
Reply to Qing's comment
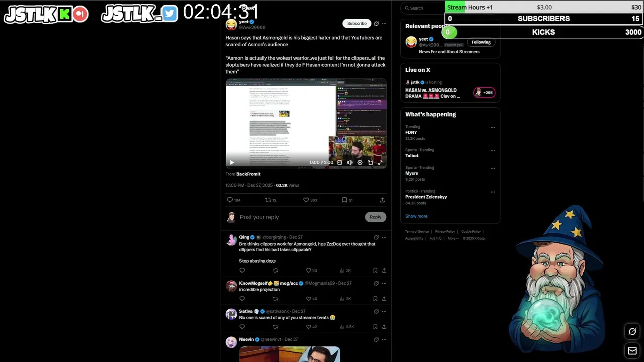[242, 270]
